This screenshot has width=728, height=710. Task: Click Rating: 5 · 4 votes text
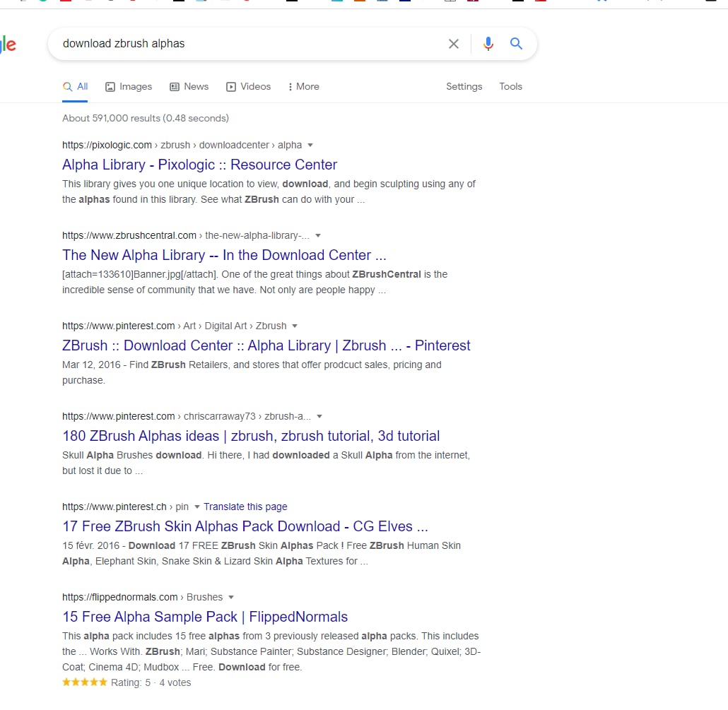(x=151, y=683)
